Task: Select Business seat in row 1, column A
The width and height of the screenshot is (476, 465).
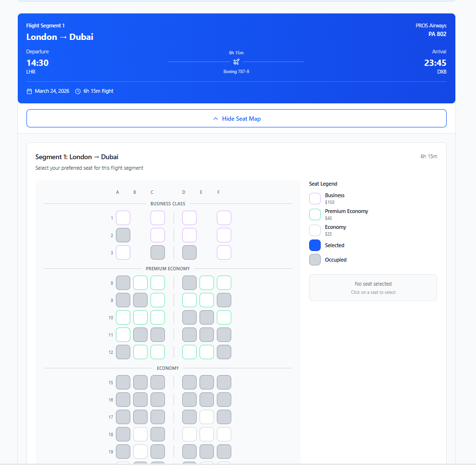Action: pos(123,218)
